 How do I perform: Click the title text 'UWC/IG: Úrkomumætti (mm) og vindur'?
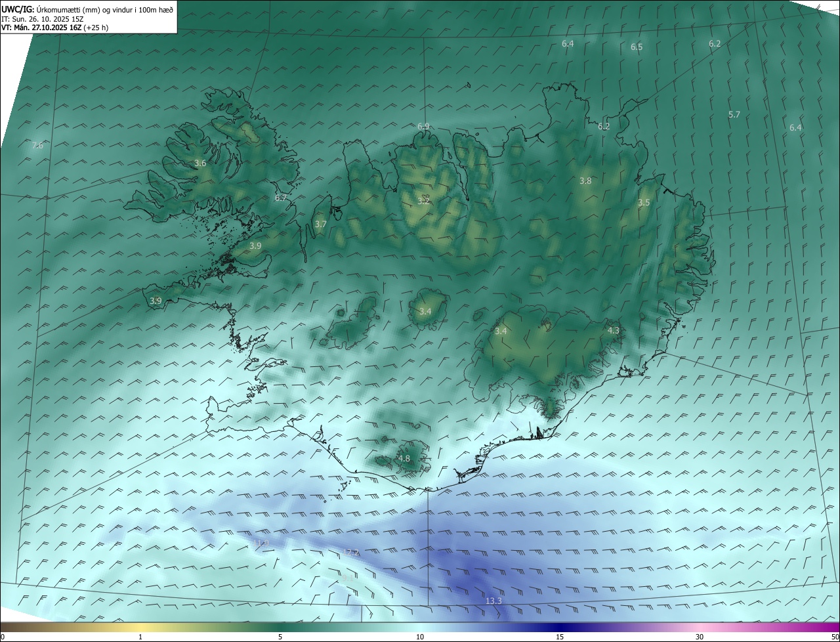coord(66,10)
